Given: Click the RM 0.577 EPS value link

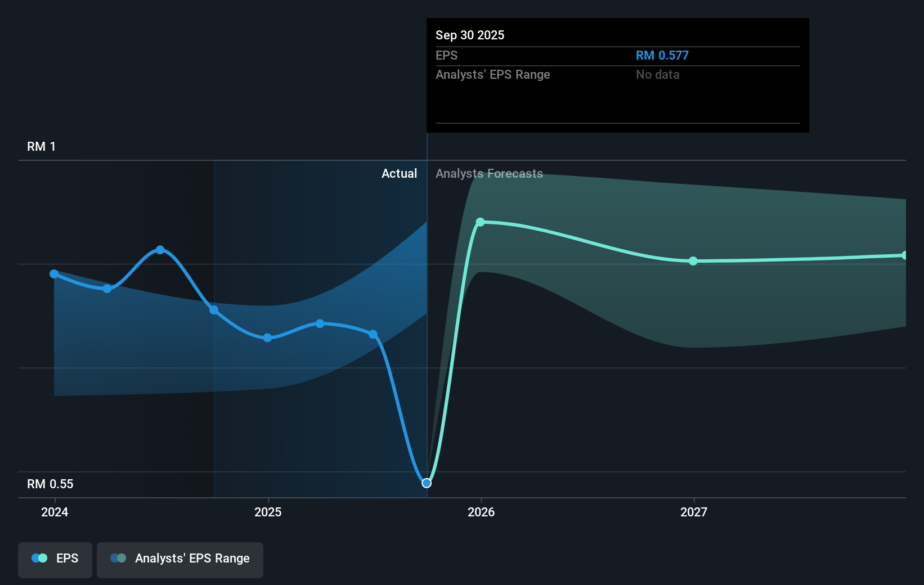Looking at the screenshot, I should pyautogui.click(x=662, y=55).
